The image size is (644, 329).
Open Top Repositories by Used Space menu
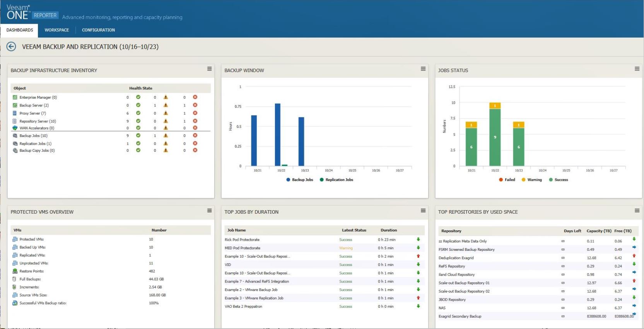tap(637, 211)
